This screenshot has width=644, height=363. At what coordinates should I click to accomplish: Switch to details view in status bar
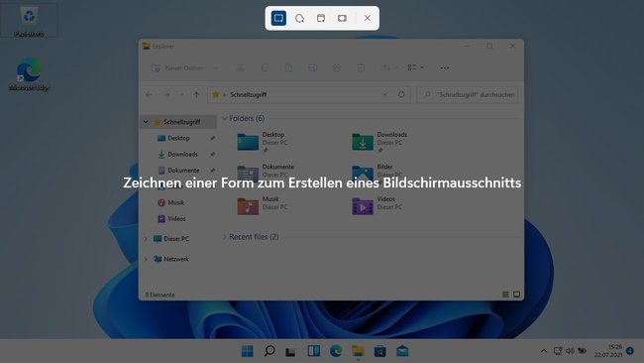point(505,295)
